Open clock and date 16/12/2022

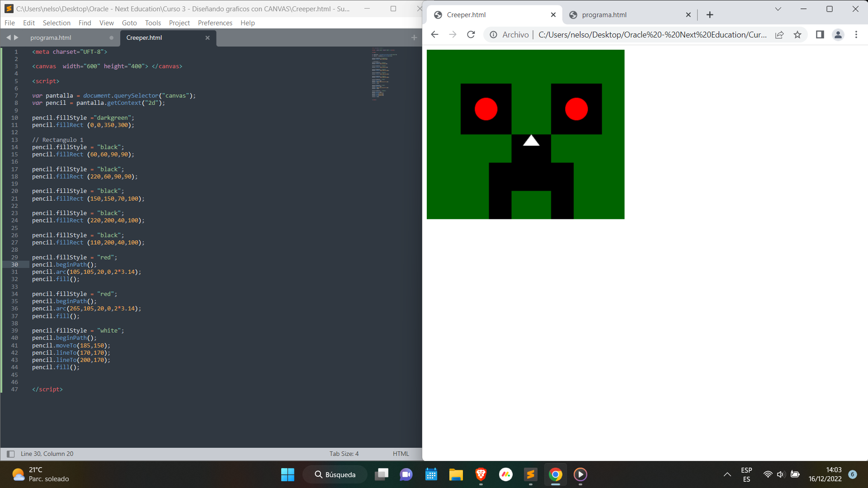pos(825,474)
